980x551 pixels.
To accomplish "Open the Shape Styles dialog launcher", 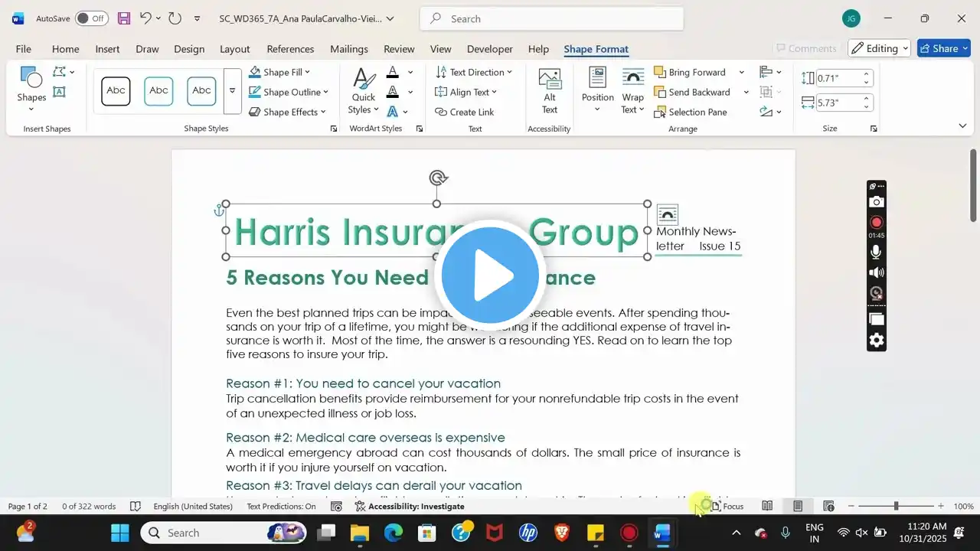I will coord(334,129).
